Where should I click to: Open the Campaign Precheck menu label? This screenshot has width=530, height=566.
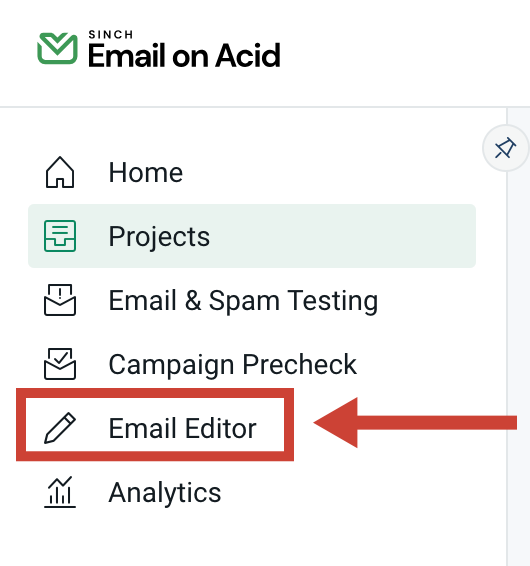coord(233,365)
